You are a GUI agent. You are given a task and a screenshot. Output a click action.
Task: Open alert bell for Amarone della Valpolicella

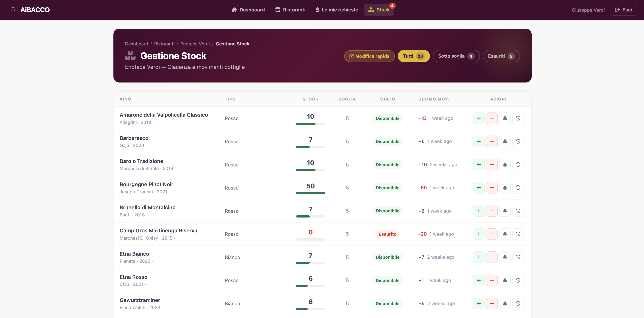[505, 118]
